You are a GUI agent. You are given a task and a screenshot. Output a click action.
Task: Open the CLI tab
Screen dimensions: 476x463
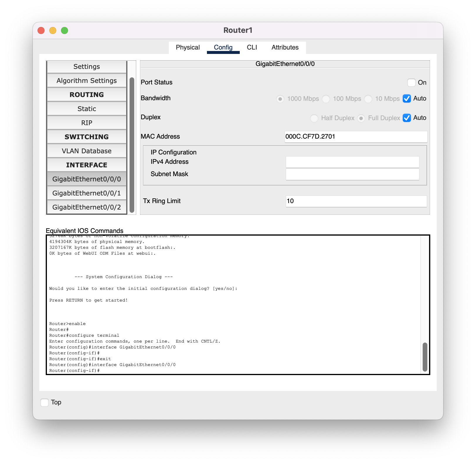pos(252,47)
